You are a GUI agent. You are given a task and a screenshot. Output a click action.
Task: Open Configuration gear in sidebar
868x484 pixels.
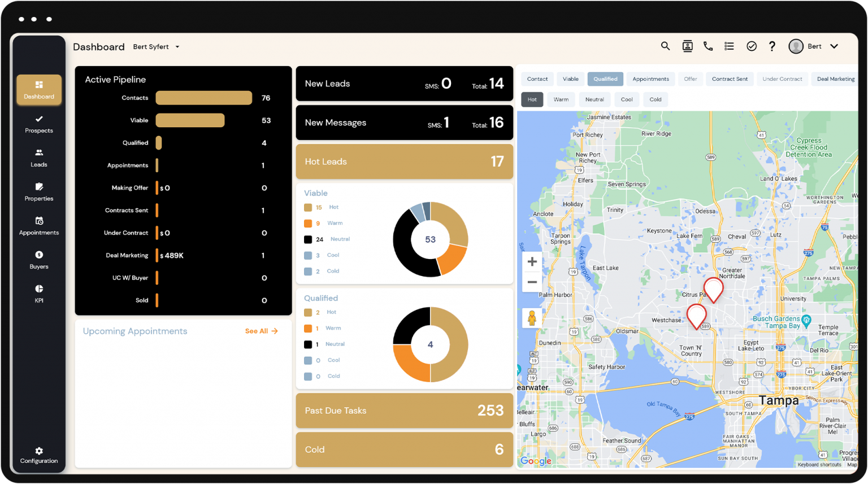[x=39, y=455]
